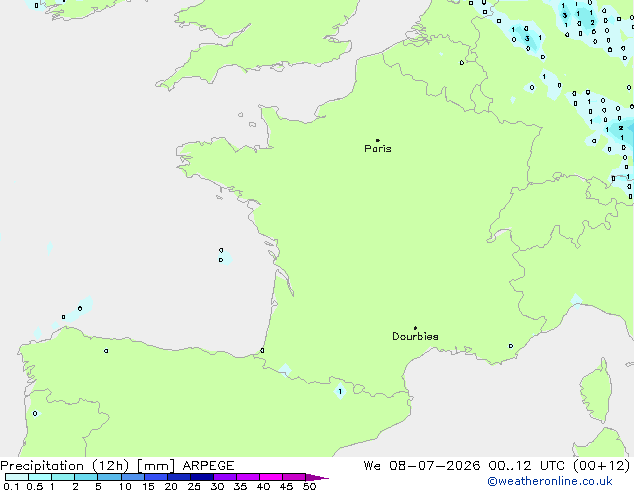Screen dimensions: 634x490
Task: Select the Paris location dot marker
Action: 378,140
